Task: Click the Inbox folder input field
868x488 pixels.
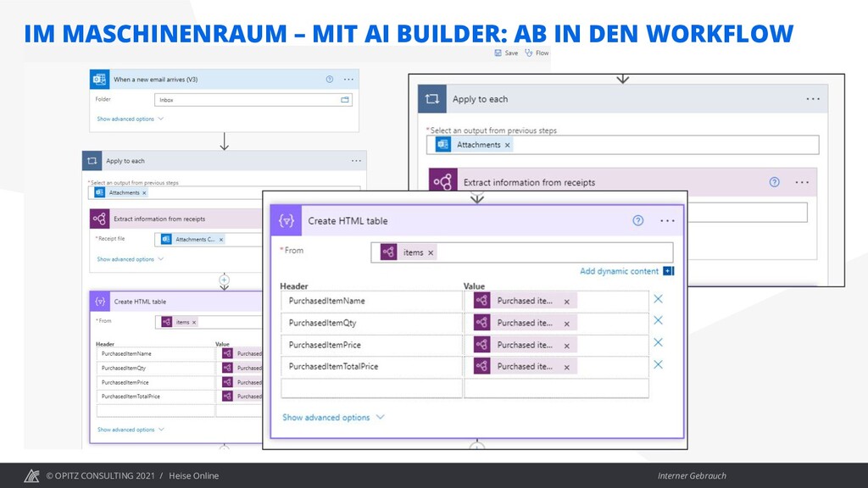Action: (253, 100)
